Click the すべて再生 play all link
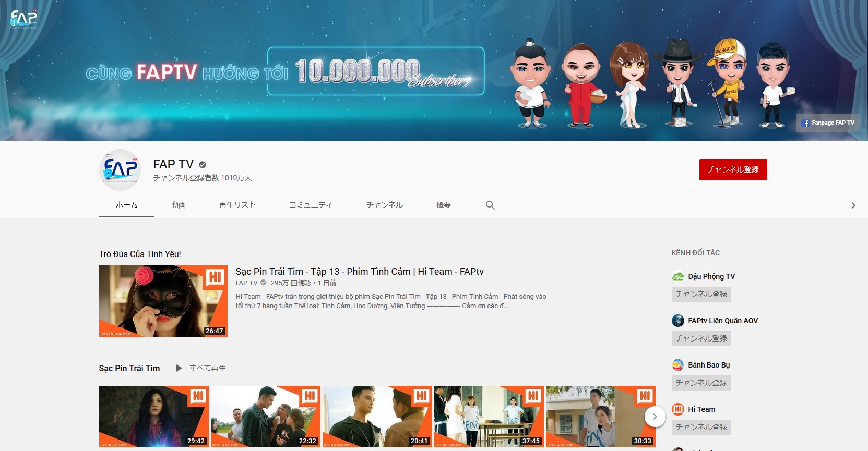 coord(208,368)
